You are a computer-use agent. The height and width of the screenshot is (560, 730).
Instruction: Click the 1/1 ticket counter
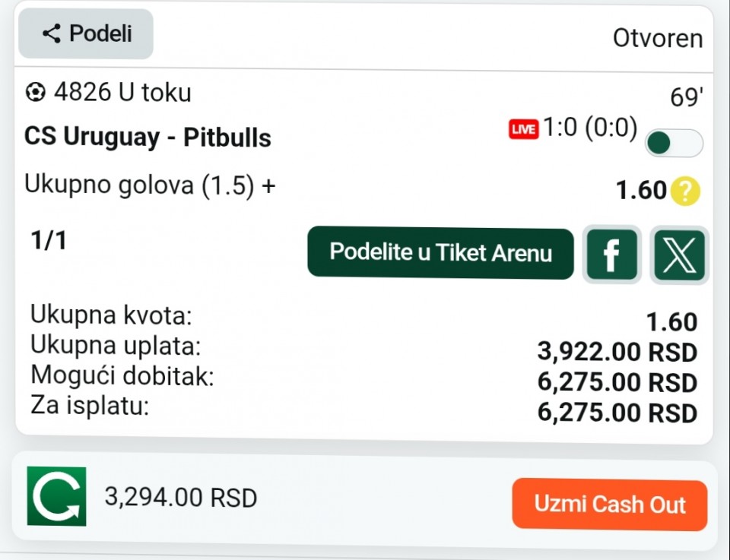coord(49,241)
